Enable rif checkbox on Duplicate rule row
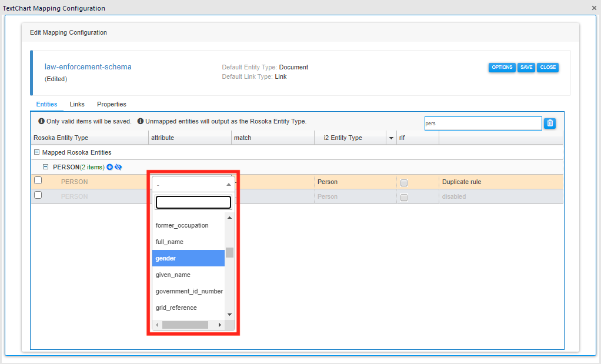The width and height of the screenshot is (601, 364). click(404, 183)
